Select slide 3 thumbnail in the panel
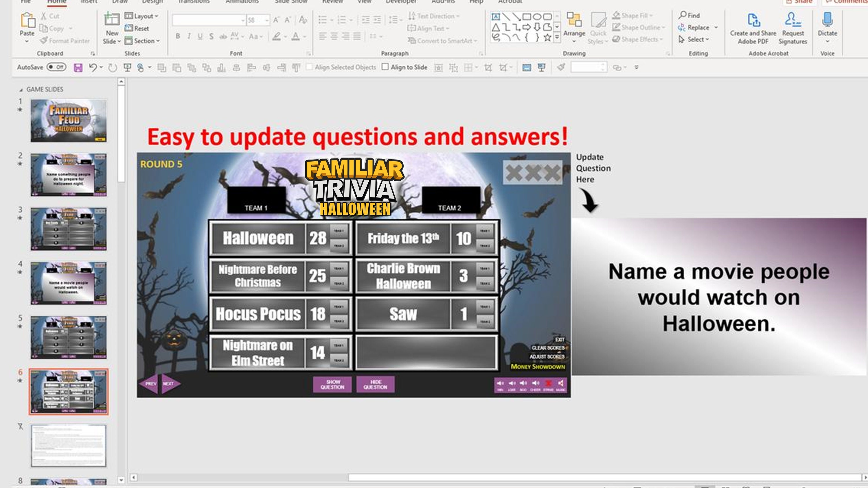This screenshot has width=868, height=488. (x=68, y=229)
